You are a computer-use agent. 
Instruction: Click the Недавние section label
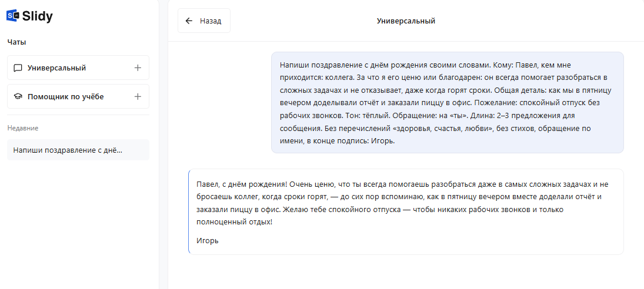tap(22, 128)
